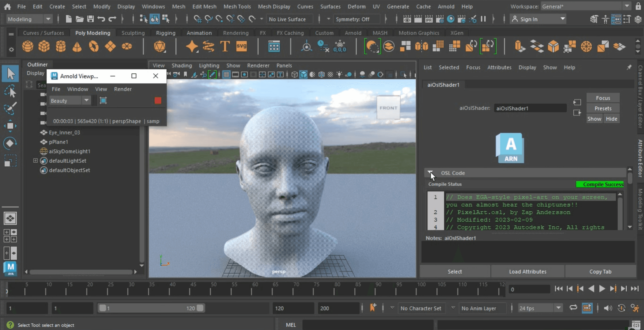Click the polygon cube shelf icon
644x330 pixels.
[x=44, y=46]
